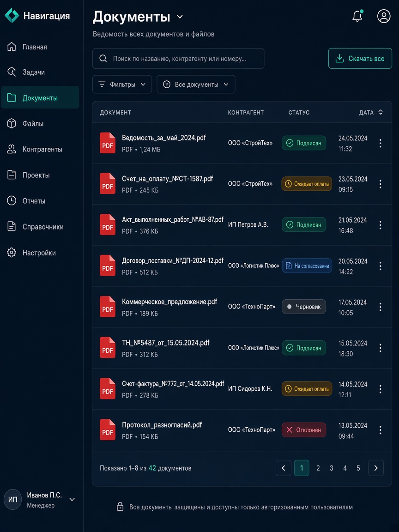Click the document search field
This screenshot has width=399, height=532.
pos(178,58)
